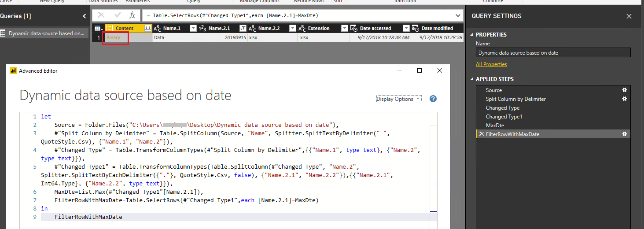
Task: Open settings gear for FilterRowWithMaxDate step
Action: tap(624, 134)
